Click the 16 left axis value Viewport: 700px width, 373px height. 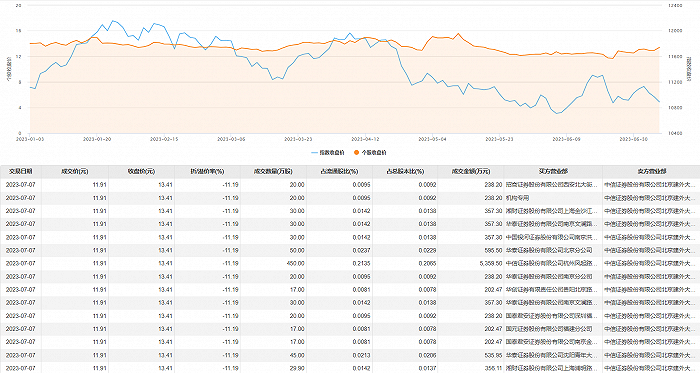click(x=18, y=31)
